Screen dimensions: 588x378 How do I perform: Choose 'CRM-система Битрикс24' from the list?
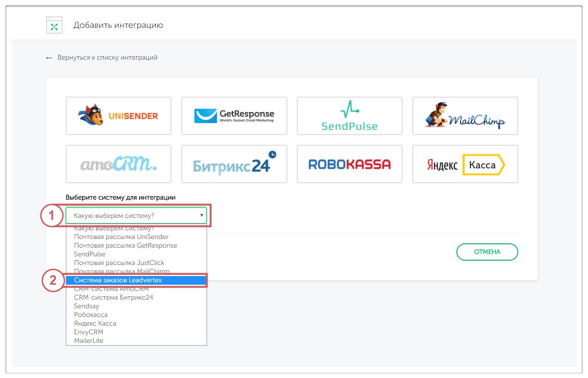(x=113, y=297)
